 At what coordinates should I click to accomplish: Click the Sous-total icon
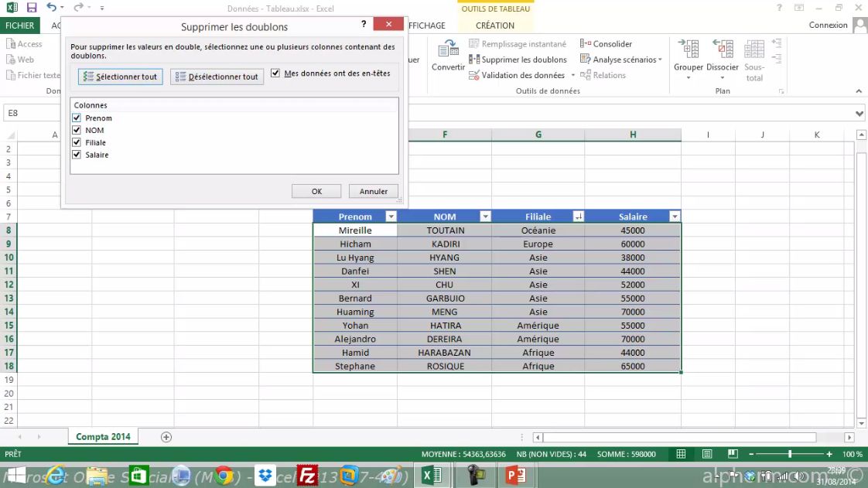(754, 49)
